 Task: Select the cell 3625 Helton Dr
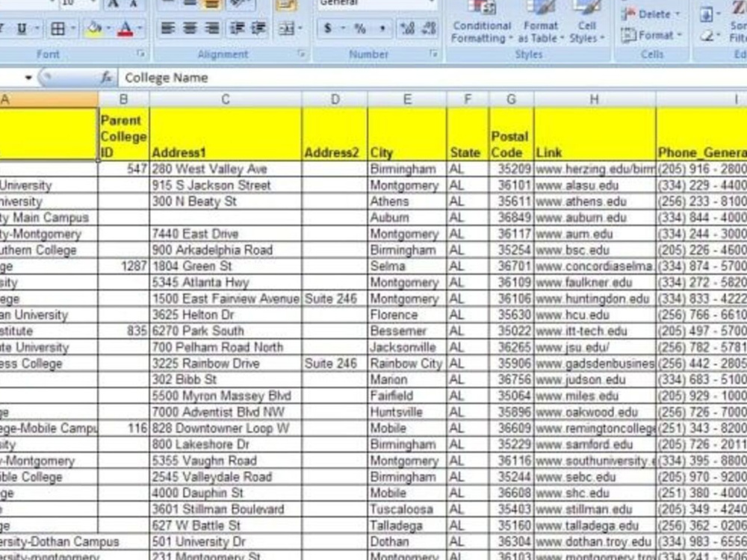coord(226,315)
